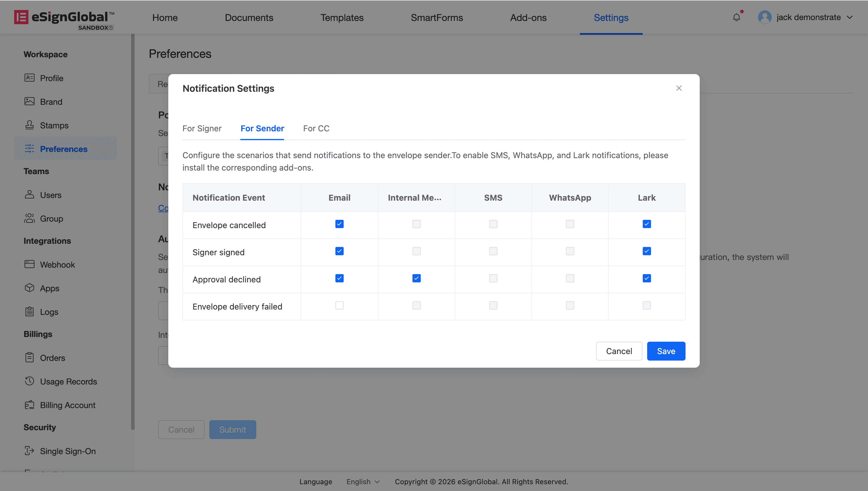Open the Templates menu
Viewport: 868px width, 491px height.
coord(342,17)
